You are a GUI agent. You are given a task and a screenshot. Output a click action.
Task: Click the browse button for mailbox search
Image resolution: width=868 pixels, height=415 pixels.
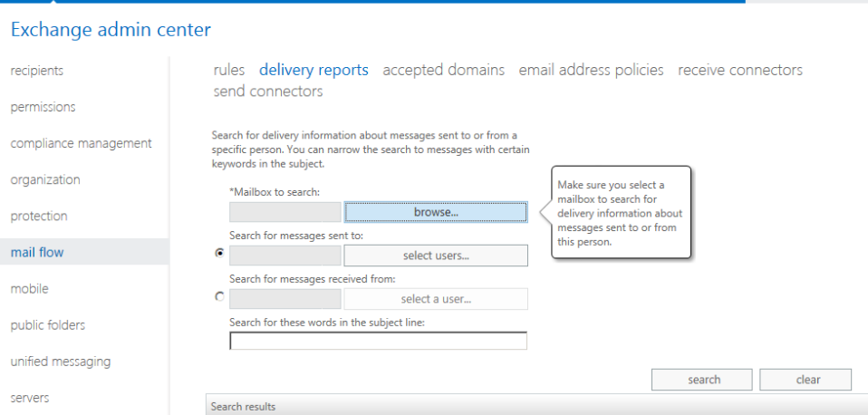(436, 212)
